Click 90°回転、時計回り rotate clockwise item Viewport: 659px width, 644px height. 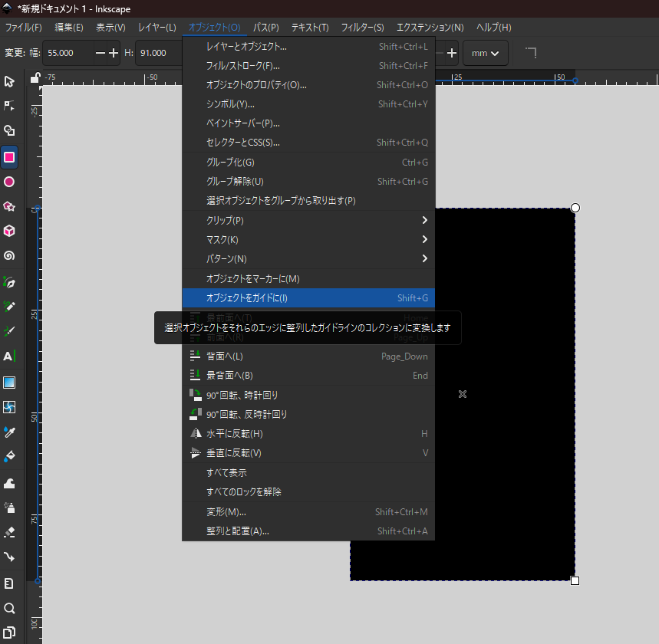pos(242,395)
